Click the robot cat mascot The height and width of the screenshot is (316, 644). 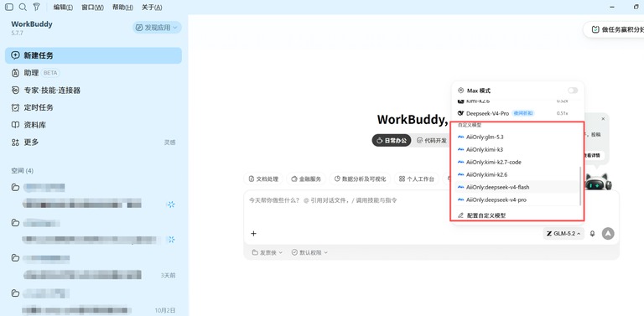[598, 181]
